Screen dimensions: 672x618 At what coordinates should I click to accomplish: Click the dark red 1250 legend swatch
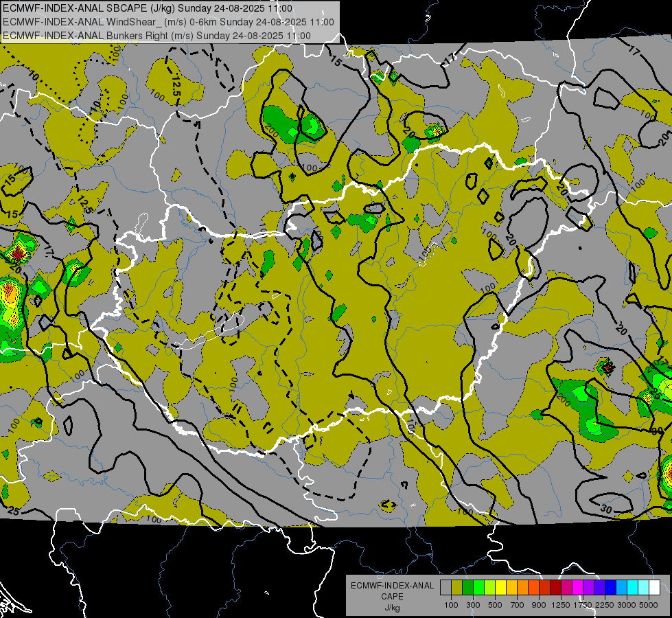pyautogui.click(x=555, y=587)
